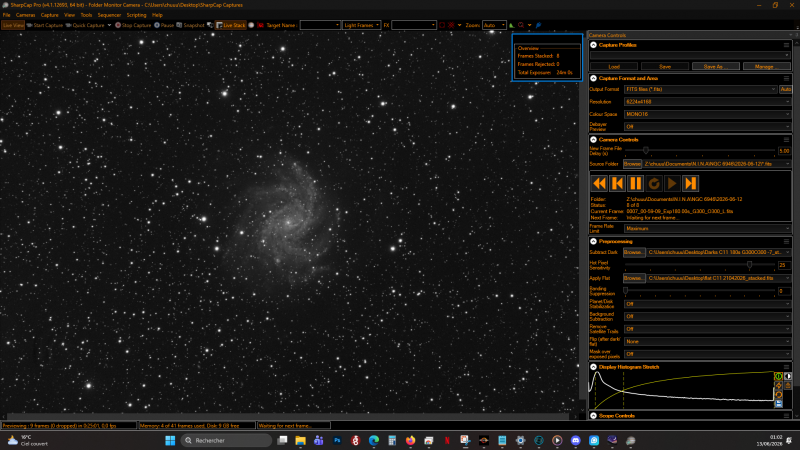Open the Tools menu
This screenshot has width=800, height=450.
86,15
